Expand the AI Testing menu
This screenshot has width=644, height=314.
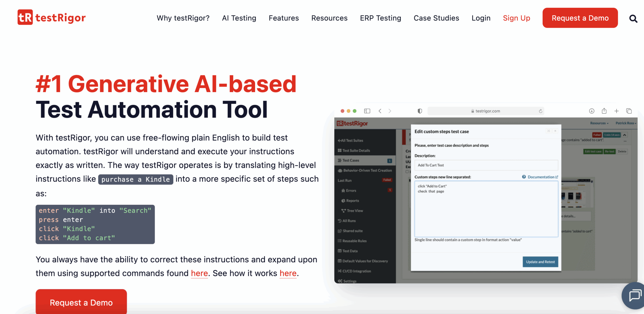(x=239, y=18)
